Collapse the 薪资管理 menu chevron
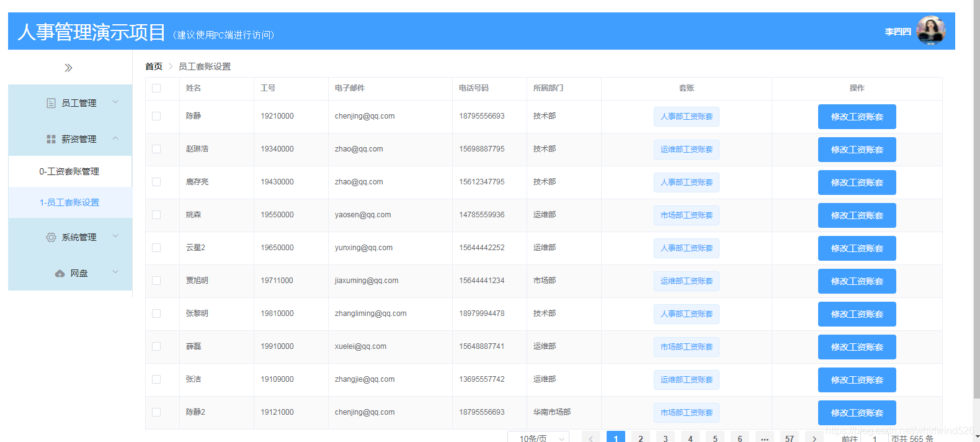Viewport: 980px width, 442px height. pyautogui.click(x=115, y=138)
